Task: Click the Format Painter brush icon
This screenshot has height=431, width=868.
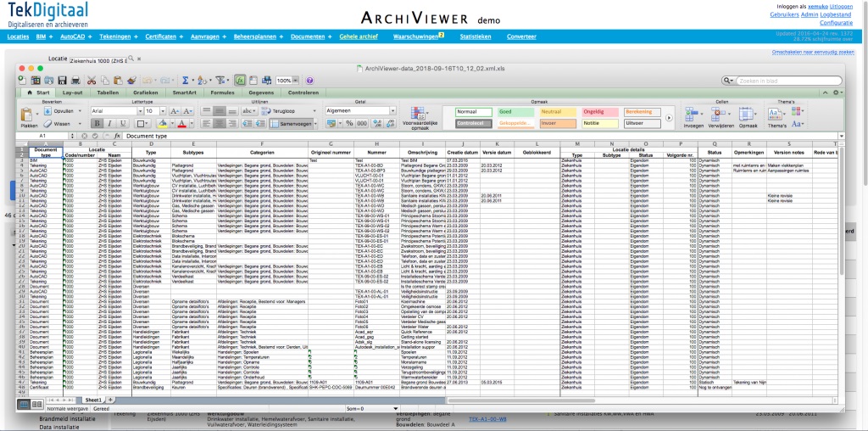Action: [x=131, y=81]
